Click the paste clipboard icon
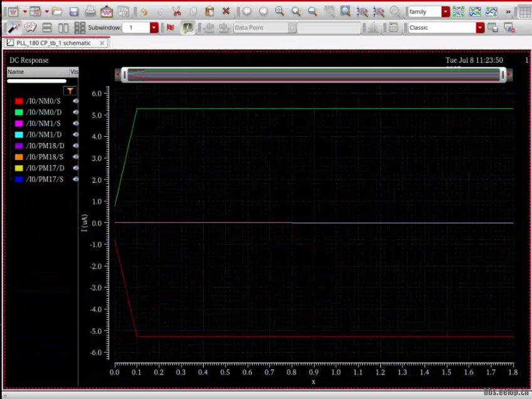 (x=209, y=11)
